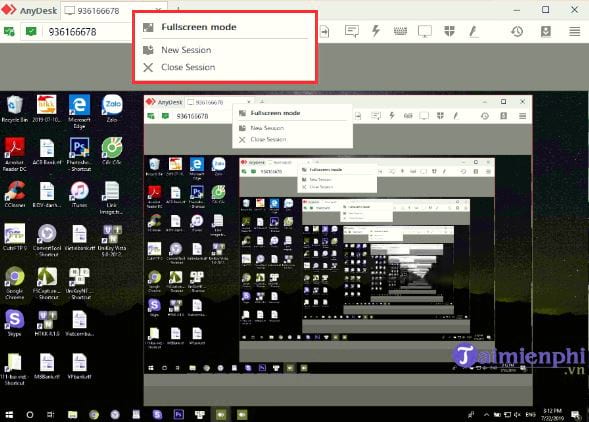Select the Google Chrome icon on the outermost desktop

pos(15,283)
